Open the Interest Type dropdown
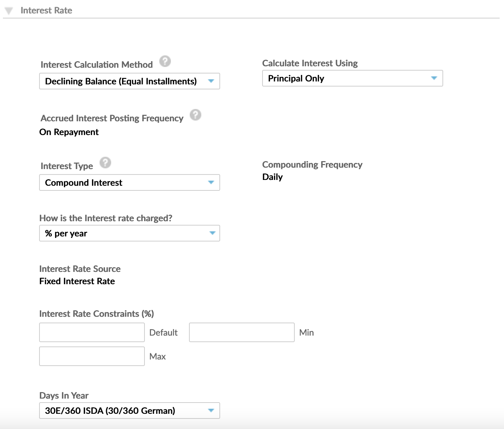504x429 pixels. (129, 182)
